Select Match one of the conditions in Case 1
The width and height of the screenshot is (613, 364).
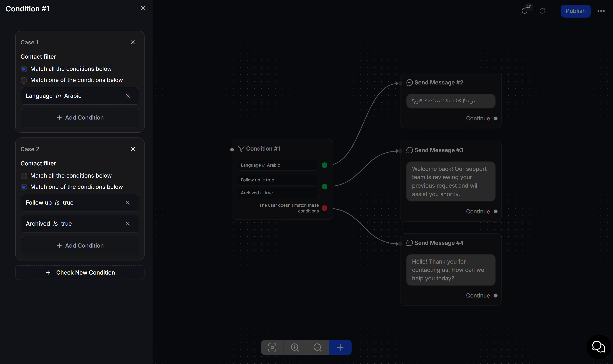(24, 80)
